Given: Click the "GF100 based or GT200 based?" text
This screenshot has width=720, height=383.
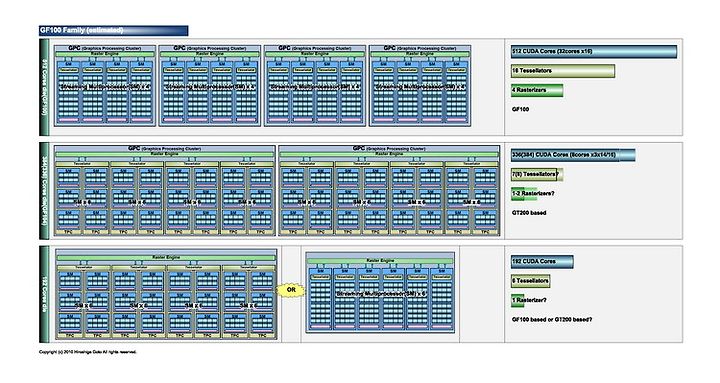Looking at the screenshot, I should [x=551, y=319].
